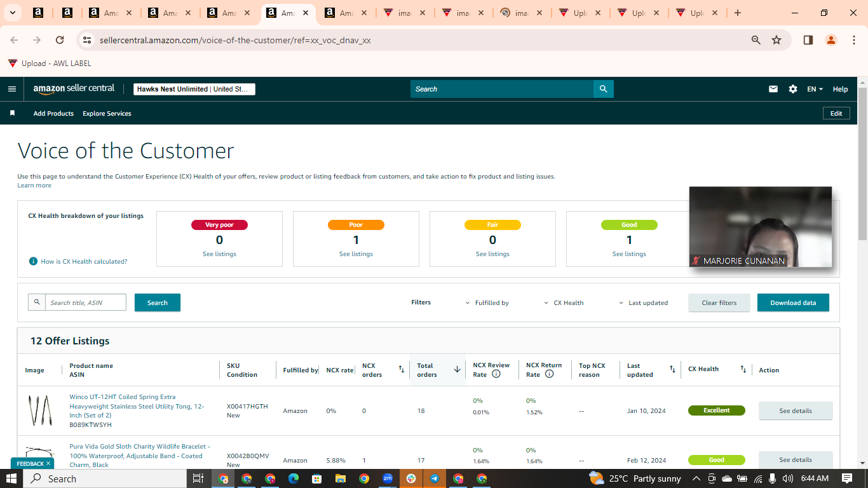Expand the Last updated filter dropdown
This screenshot has width=868, height=488.
click(x=644, y=303)
